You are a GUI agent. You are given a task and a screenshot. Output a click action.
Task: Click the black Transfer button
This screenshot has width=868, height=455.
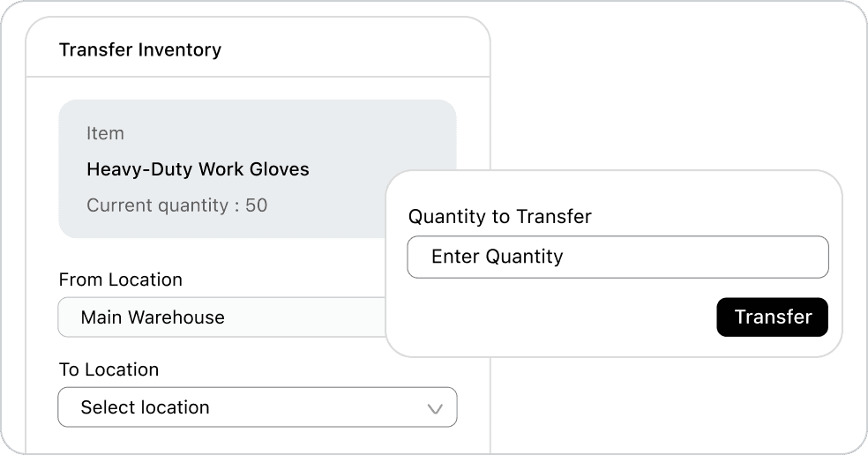point(772,317)
